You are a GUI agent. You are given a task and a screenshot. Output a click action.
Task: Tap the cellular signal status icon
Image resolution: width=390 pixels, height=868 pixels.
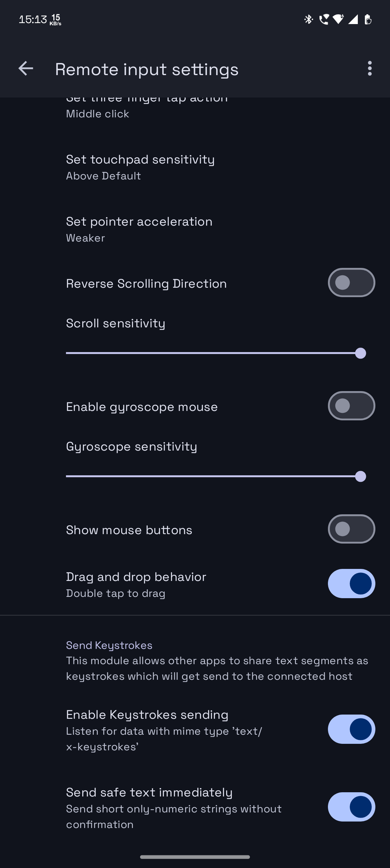click(353, 20)
